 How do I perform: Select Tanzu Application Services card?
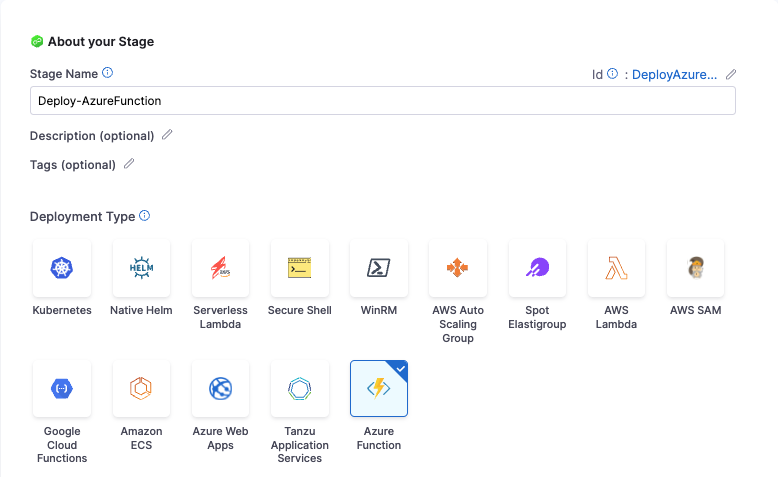click(x=300, y=389)
